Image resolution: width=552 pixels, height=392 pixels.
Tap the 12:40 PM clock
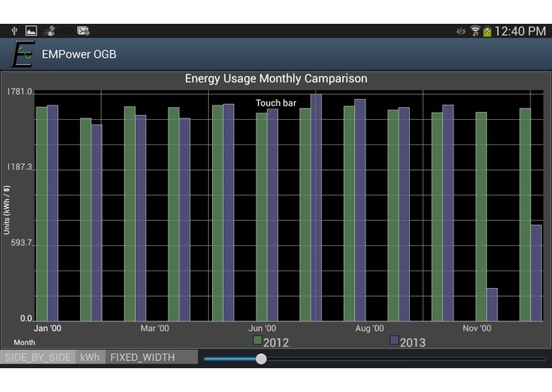coord(520,31)
